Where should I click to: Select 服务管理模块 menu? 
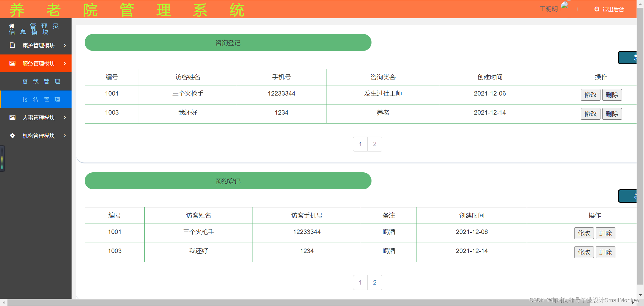tap(36, 63)
